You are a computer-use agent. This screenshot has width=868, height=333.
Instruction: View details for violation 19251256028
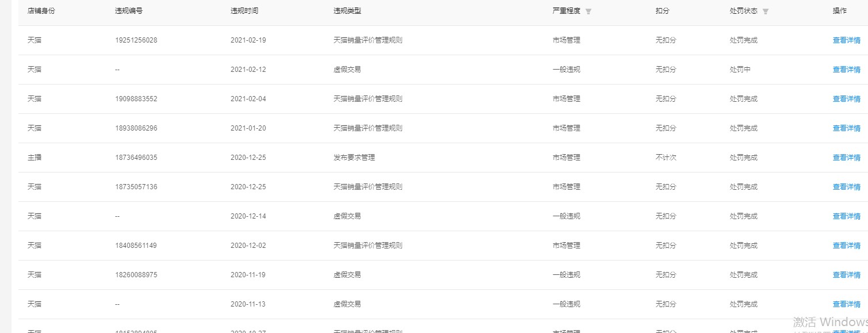tap(847, 40)
